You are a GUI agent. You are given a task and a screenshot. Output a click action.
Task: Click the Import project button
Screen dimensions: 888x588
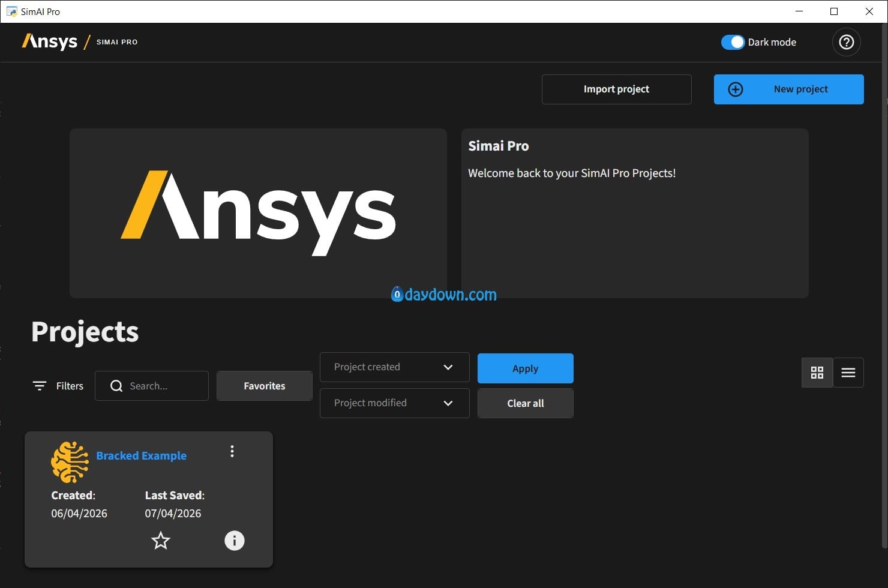616,89
